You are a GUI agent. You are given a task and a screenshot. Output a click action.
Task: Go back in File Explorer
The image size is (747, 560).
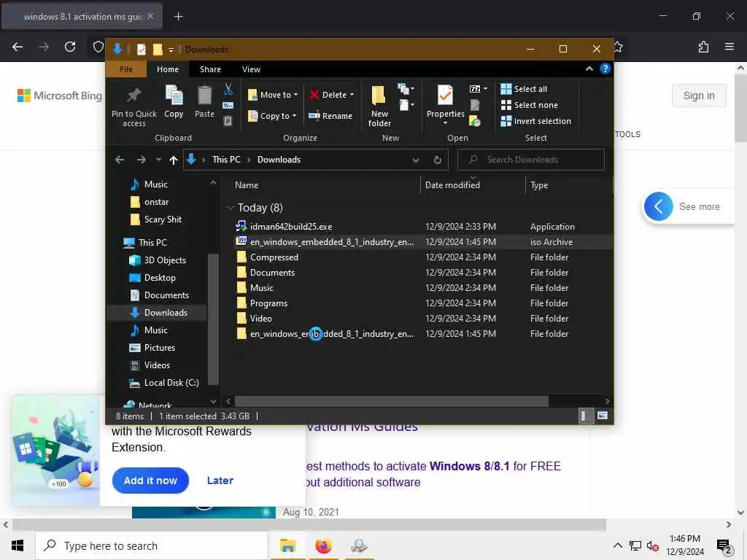(x=120, y=160)
